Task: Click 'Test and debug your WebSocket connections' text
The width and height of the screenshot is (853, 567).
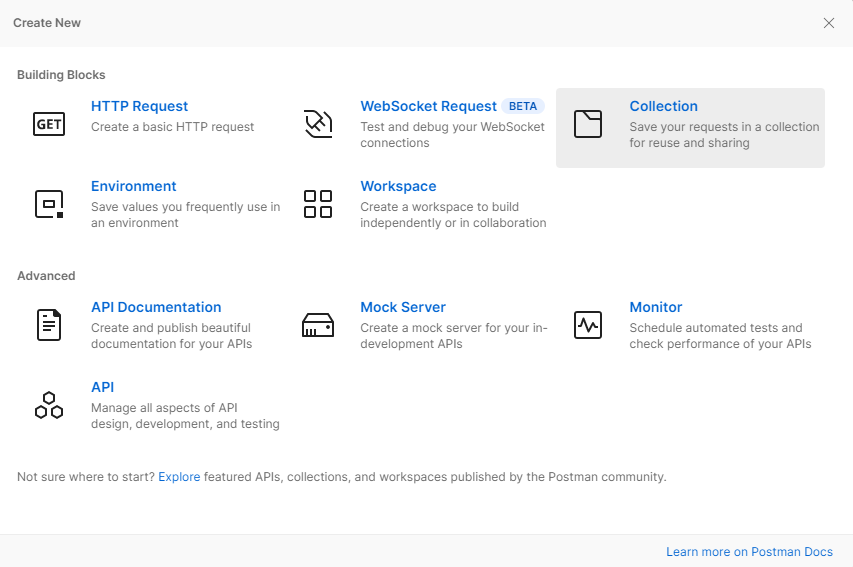Action: point(452,135)
